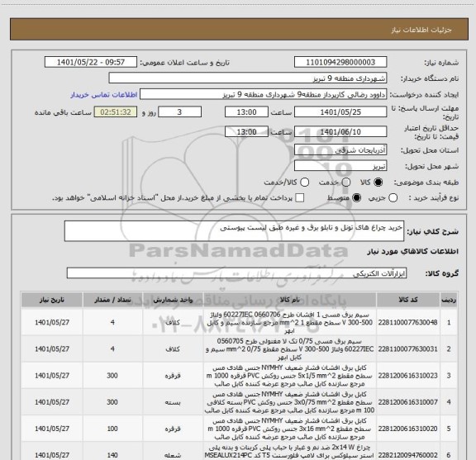
Task: Click unit بسته in row 4
Action: [x=173, y=402]
